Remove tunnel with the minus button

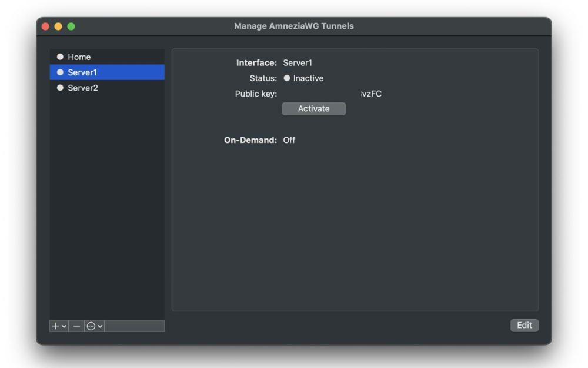(x=76, y=326)
